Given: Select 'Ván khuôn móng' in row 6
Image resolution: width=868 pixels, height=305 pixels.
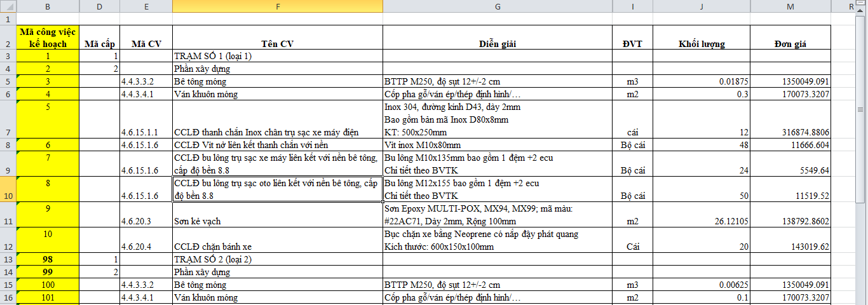Looking at the screenshot, I should [277, 94].
